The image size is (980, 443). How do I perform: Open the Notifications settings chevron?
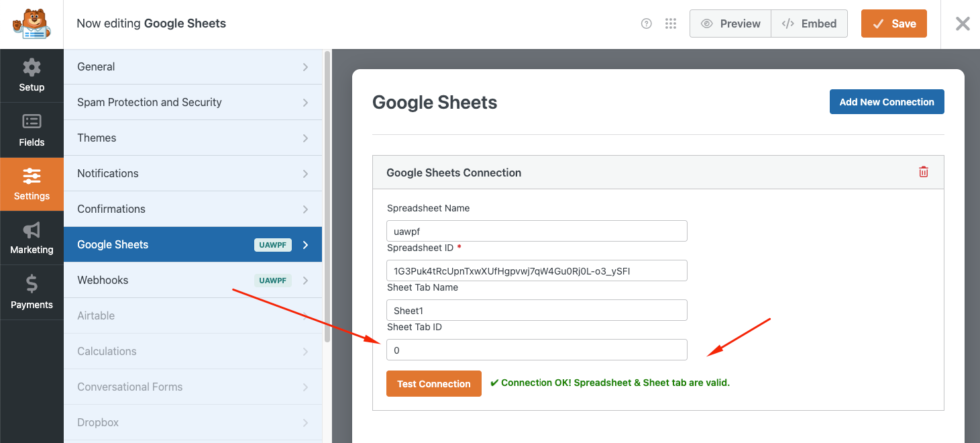[x=305, y=173]
